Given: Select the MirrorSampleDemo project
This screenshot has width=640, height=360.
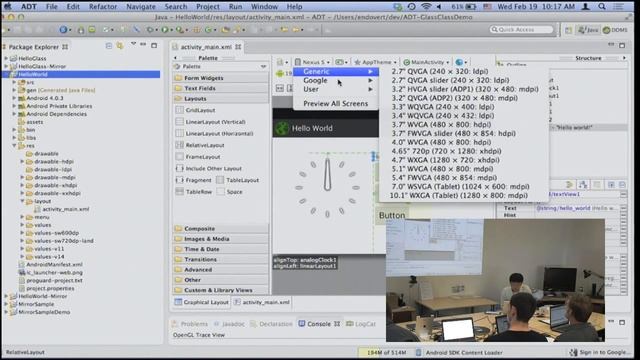Looking at the screenshot, I should click(44, 312).
